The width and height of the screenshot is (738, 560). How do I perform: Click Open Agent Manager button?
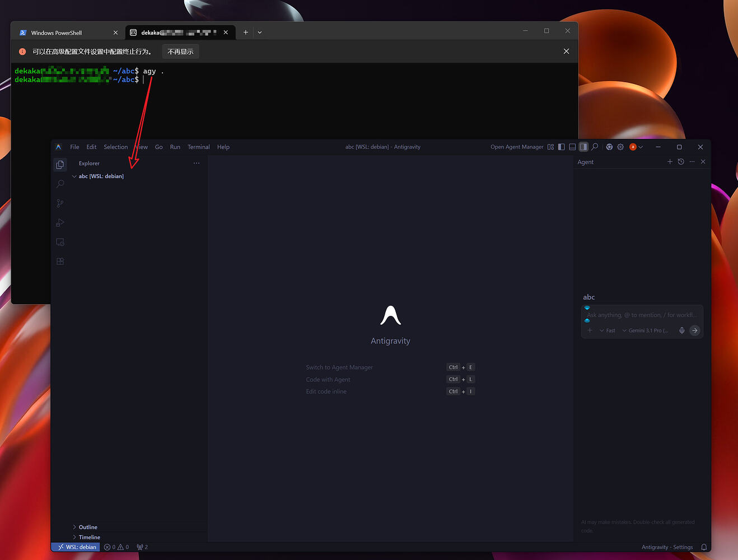point(517,147)
